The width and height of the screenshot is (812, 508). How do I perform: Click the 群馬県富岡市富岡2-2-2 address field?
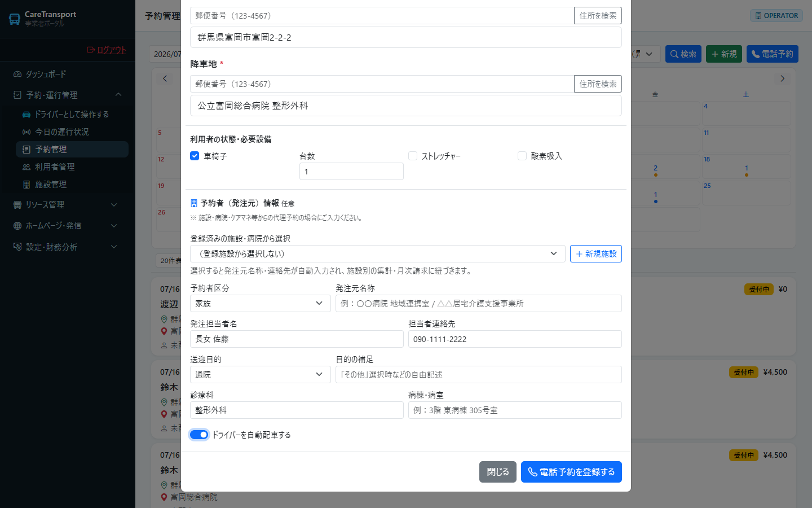click(x=406, y=37)
